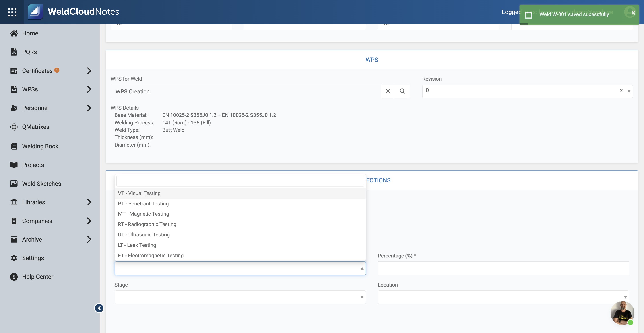
Task: Expand the Libraries submenu chevron
Action: click(89, 202)
